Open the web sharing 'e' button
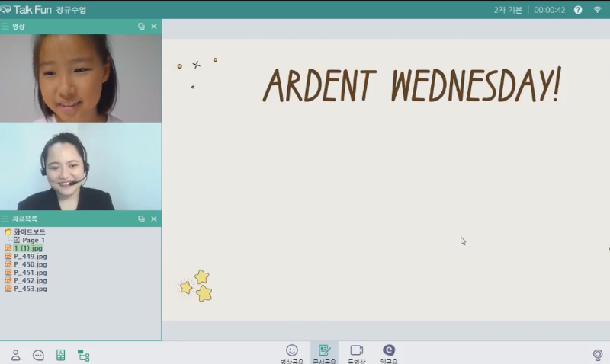 click(x=389, y=351)
